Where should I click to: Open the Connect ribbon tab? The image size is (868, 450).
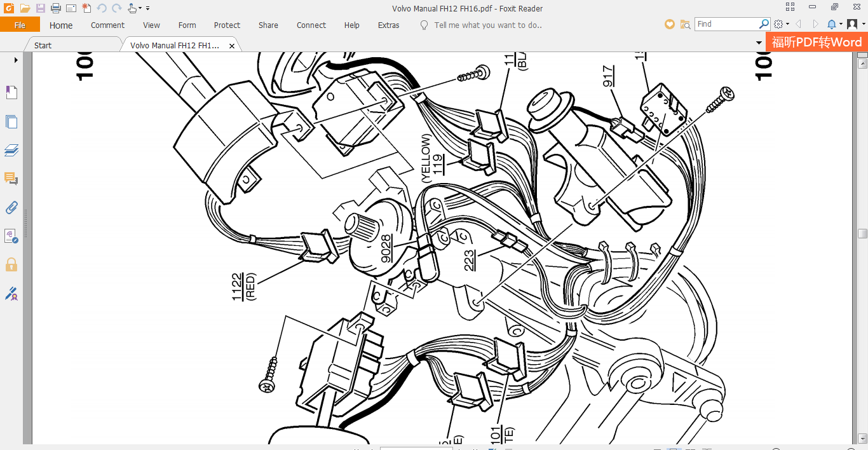tap(311, 25)
